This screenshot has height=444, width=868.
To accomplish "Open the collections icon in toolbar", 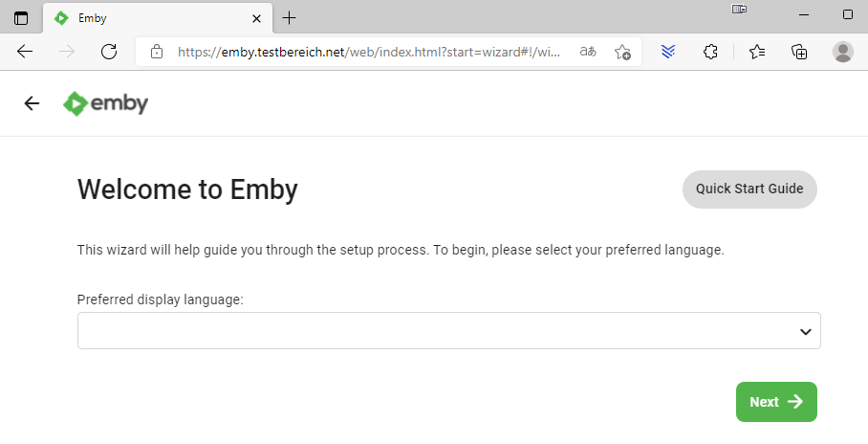I will pos(799,52).
